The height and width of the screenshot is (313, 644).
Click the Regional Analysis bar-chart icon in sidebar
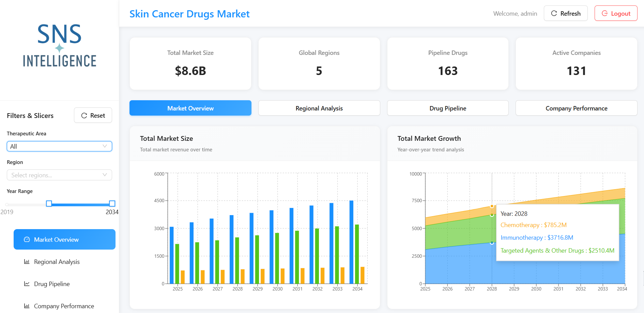click(27, 262)
